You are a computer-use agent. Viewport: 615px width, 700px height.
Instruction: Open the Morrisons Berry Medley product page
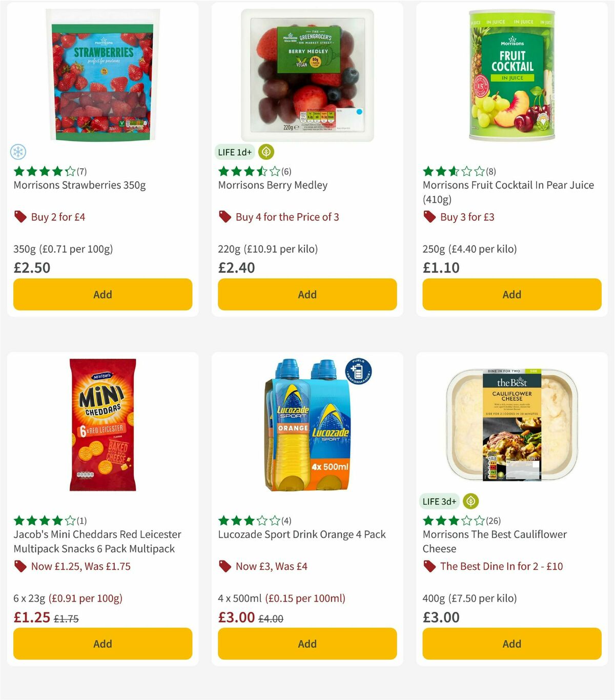273,185
